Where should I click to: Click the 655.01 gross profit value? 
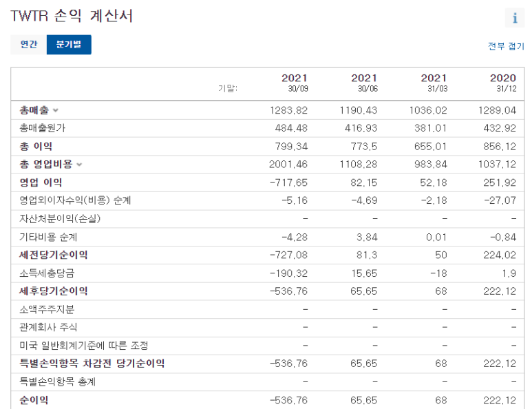(431, 147)
